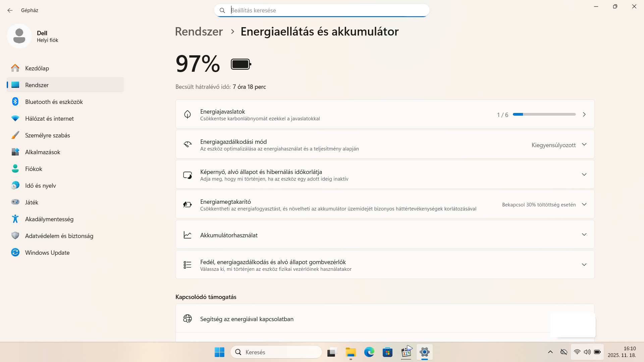Expand the Energiamegtakarító section
Image resolution: width=644 pixels, height=362 pixels.
584,204
